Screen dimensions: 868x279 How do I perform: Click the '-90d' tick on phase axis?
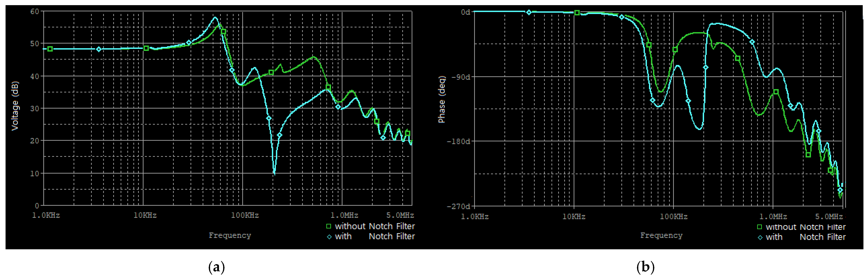point(461,77)
